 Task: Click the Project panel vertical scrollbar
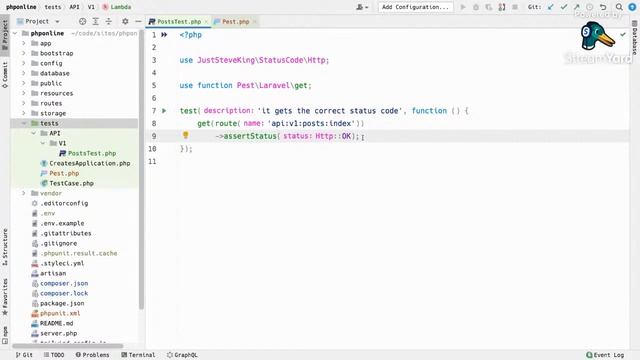click(x=141, y=169)
